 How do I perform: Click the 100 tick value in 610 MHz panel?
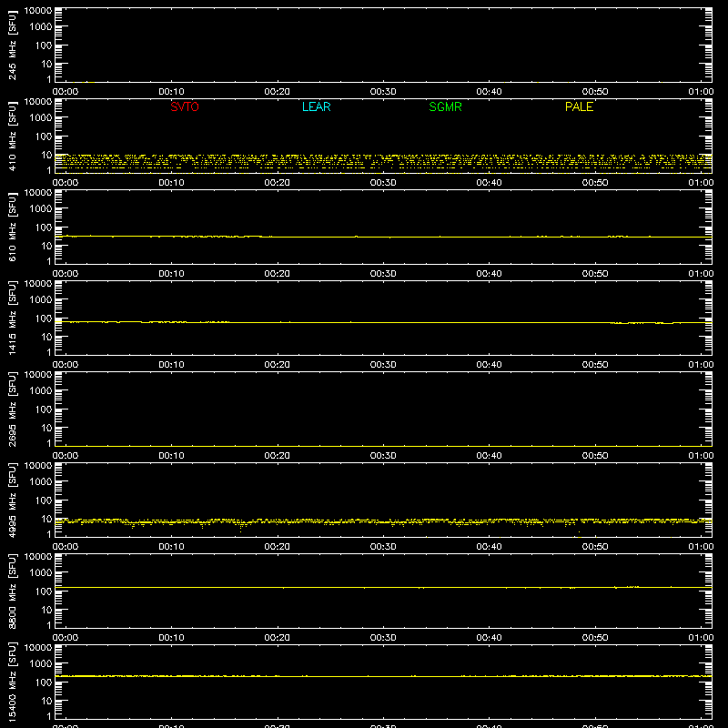(44, 227)
